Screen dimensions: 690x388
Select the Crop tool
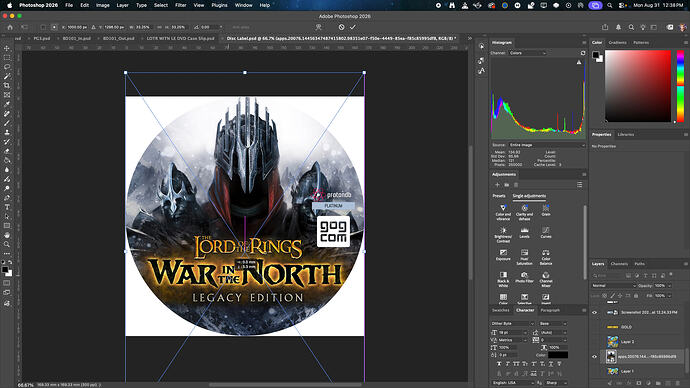(x=7, y=85)
